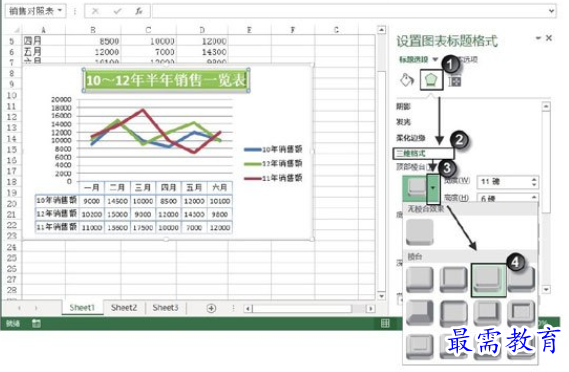Open the Effects tab with the pentagon icon
569x372 pixels.
[x=431, y=79]
